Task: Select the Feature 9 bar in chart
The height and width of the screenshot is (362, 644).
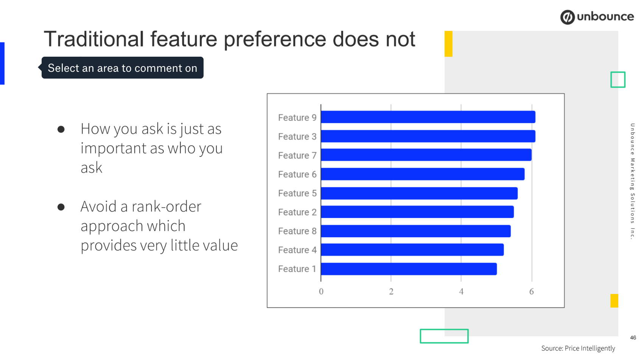Action: point(428,117)
